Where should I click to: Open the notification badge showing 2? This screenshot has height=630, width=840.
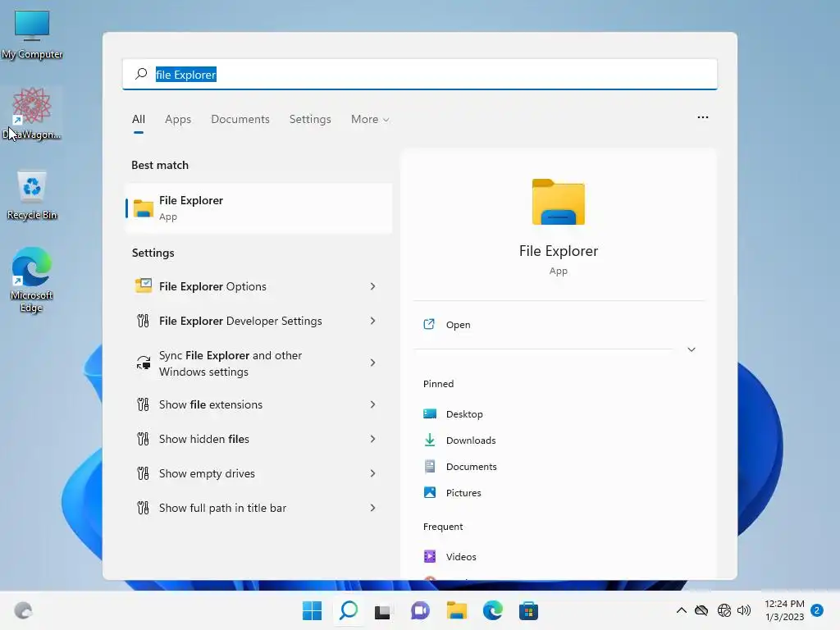coord(817,609)
